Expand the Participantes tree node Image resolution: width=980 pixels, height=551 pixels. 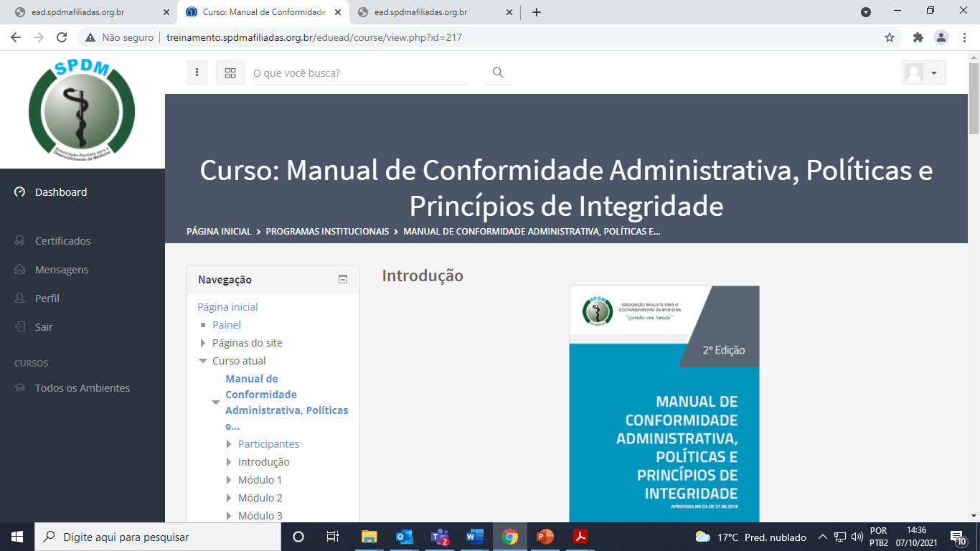pyautogui.click(x=229, y=444)
